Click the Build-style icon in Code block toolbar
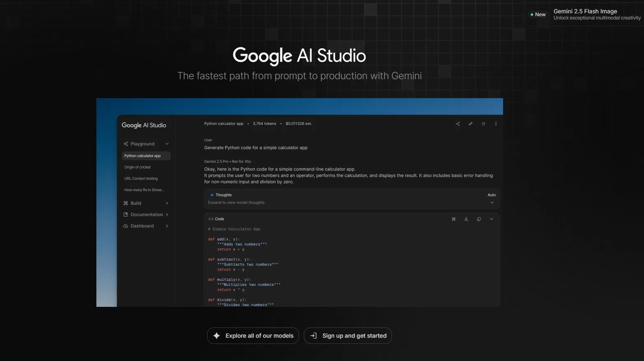The width and height of the screenshot is (644, 361). pyautogui.click(x=454, y=219)
